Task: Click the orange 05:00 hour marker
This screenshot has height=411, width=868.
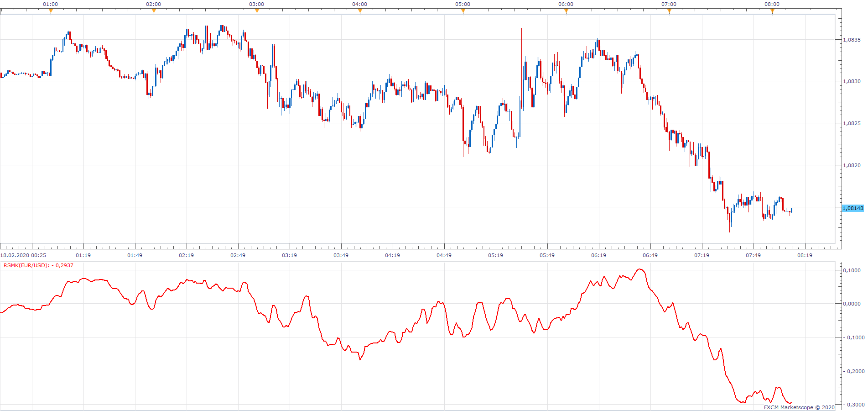Action: (463, 11)
